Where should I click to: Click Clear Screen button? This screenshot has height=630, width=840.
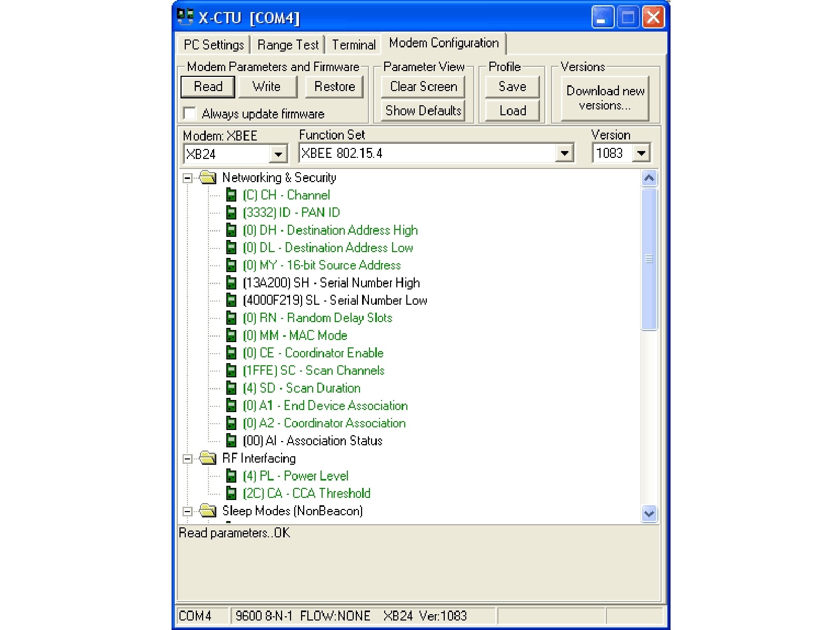click(423, 87)
